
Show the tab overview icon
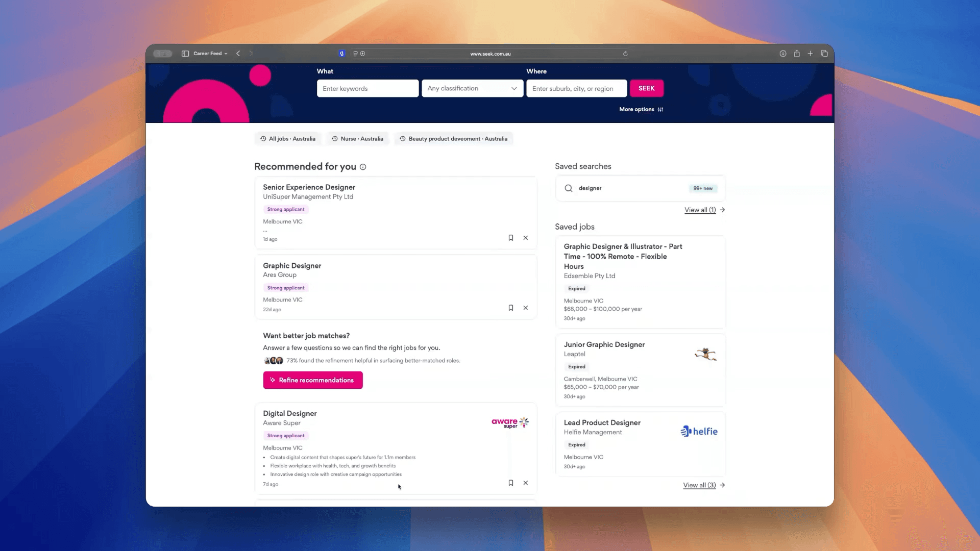tap(824, 54)
